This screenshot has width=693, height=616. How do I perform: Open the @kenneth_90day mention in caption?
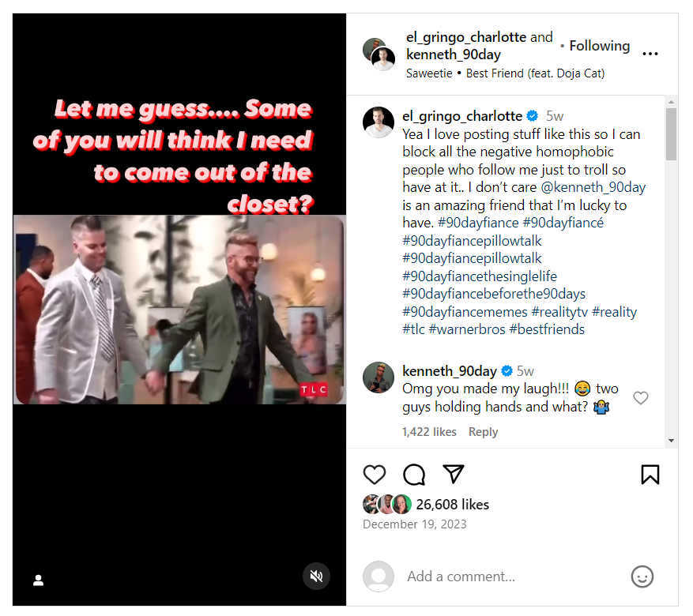(x=597, y=187)
